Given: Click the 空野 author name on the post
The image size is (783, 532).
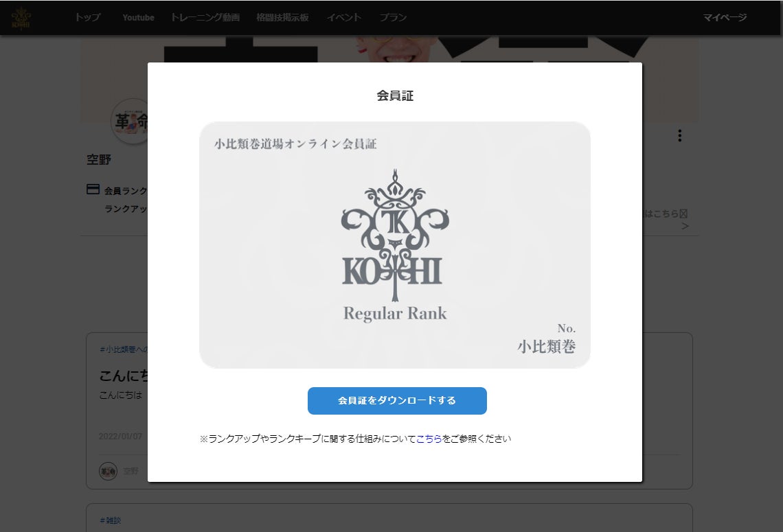Looking at the screenshot, I should tap(130, 471).
